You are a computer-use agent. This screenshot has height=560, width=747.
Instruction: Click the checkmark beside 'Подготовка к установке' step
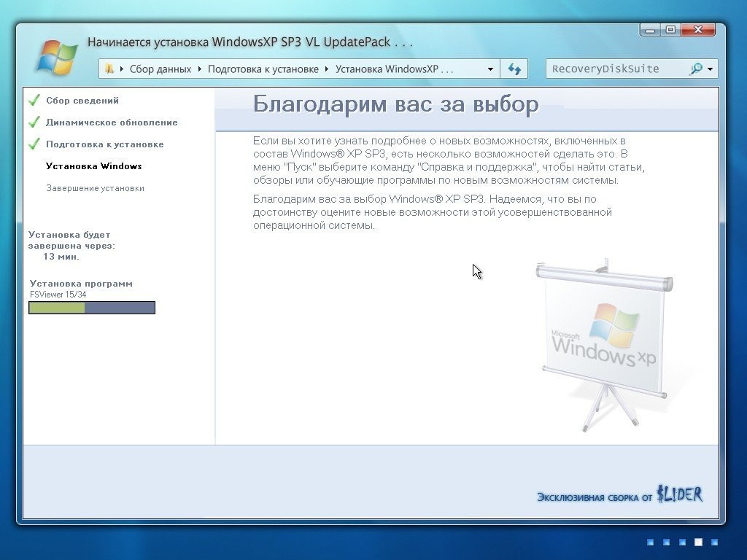[34, 144]
